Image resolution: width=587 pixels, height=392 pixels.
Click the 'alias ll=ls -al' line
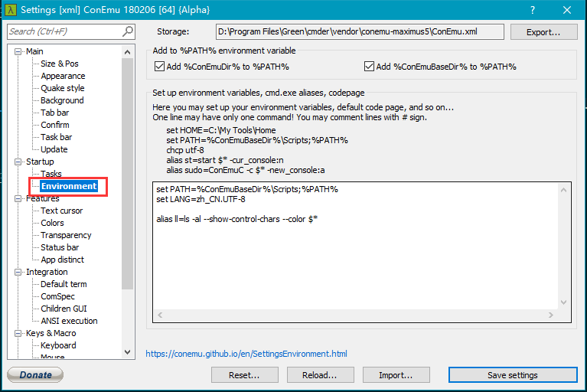click(x=237, y=220)
